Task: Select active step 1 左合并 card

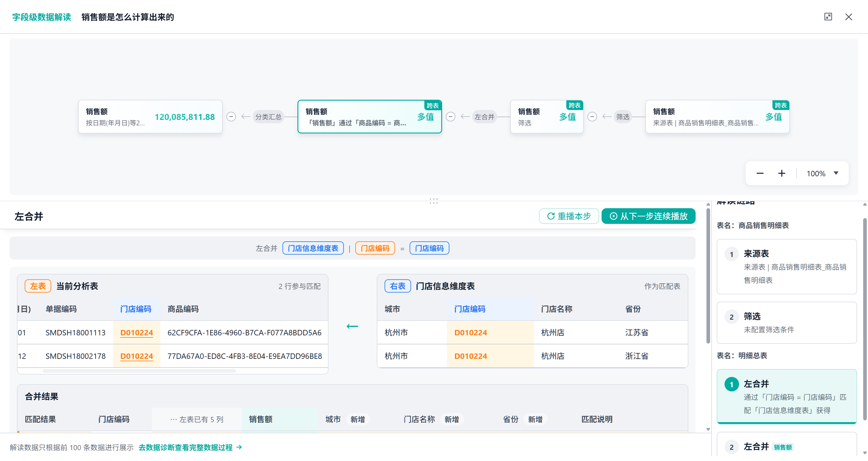Action: click(x=786, y=396)
